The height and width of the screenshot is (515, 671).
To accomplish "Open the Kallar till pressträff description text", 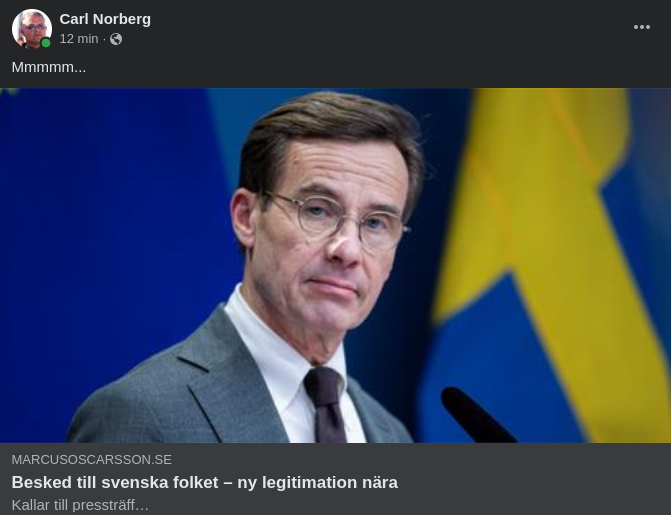I will pyautogui.click(x=80, y=505).
